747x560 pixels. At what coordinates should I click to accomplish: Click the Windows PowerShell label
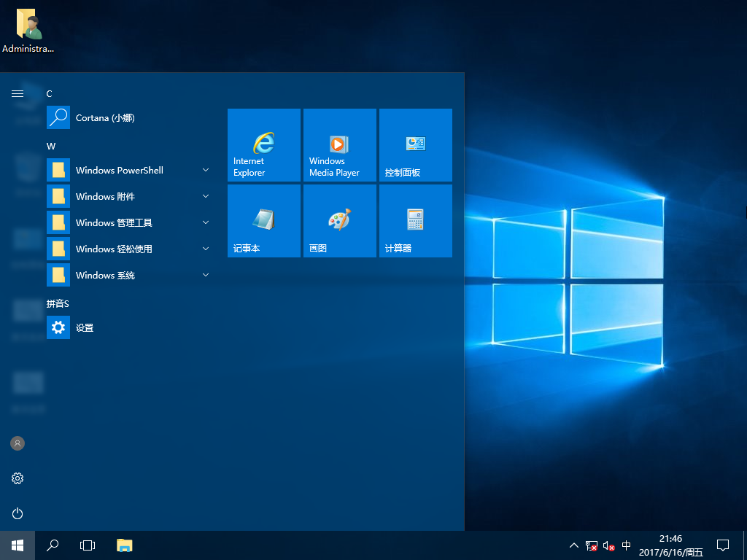pos(120,170)
